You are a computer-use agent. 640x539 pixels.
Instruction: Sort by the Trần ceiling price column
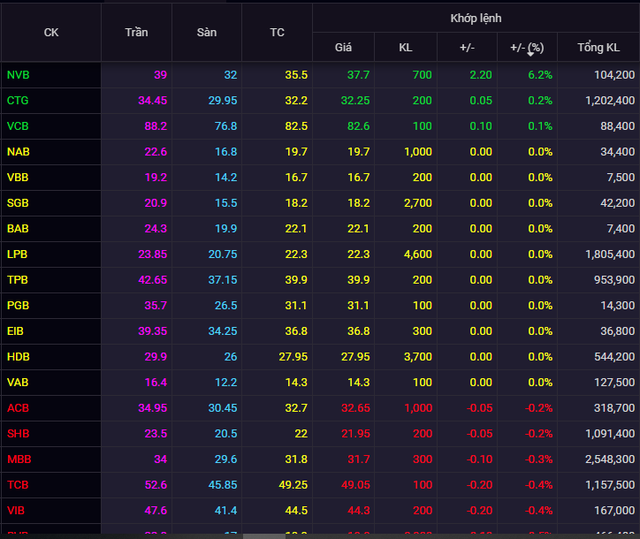pyautogui.click(x=137, y=32)
